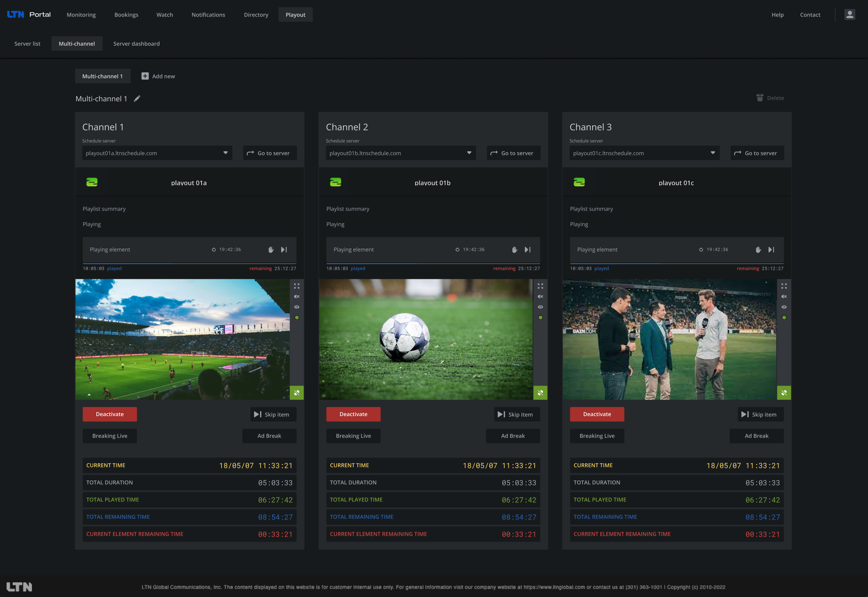Open the Monitoring menu item

(81, 14)
